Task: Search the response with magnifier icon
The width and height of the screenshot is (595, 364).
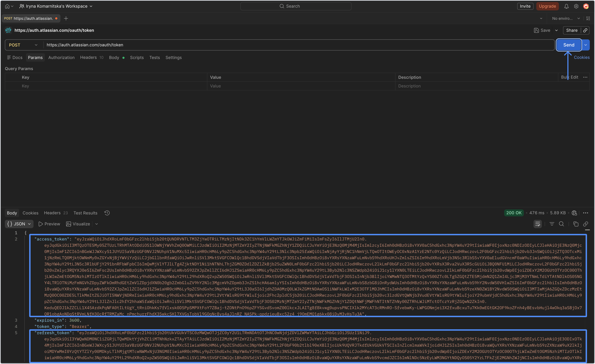Action: click(x=561, y=224)
